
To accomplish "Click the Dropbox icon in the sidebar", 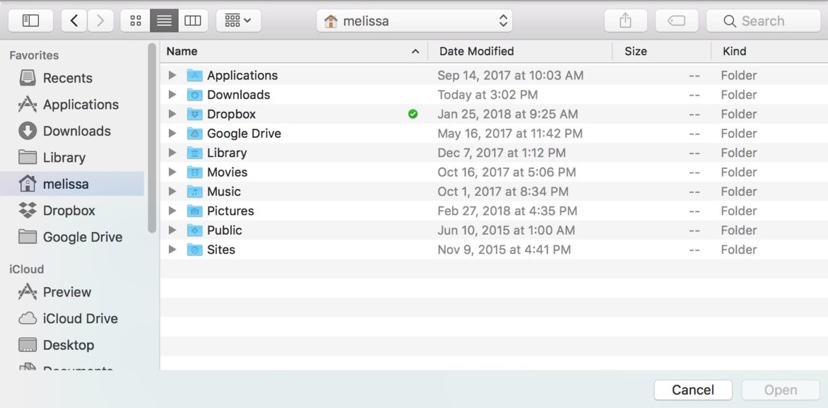I will tap(28, 211).
